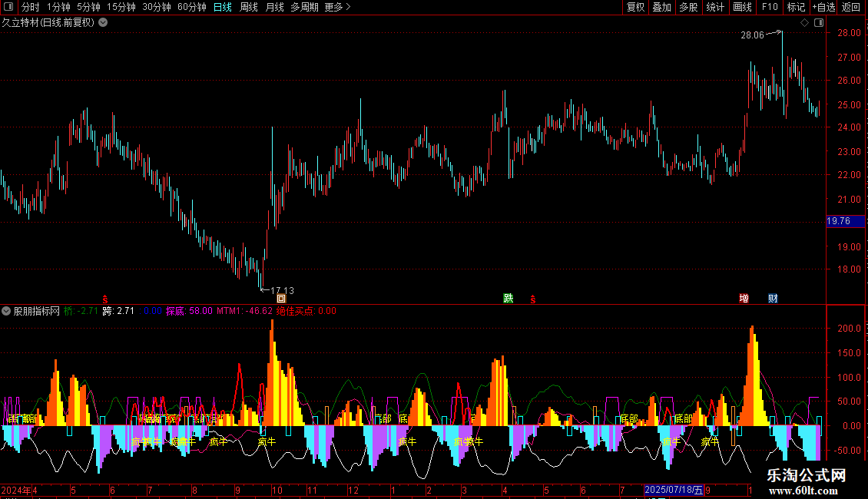Click the -50.00 indicator axis label
868x499 pixels.
(x=847, y=451)
